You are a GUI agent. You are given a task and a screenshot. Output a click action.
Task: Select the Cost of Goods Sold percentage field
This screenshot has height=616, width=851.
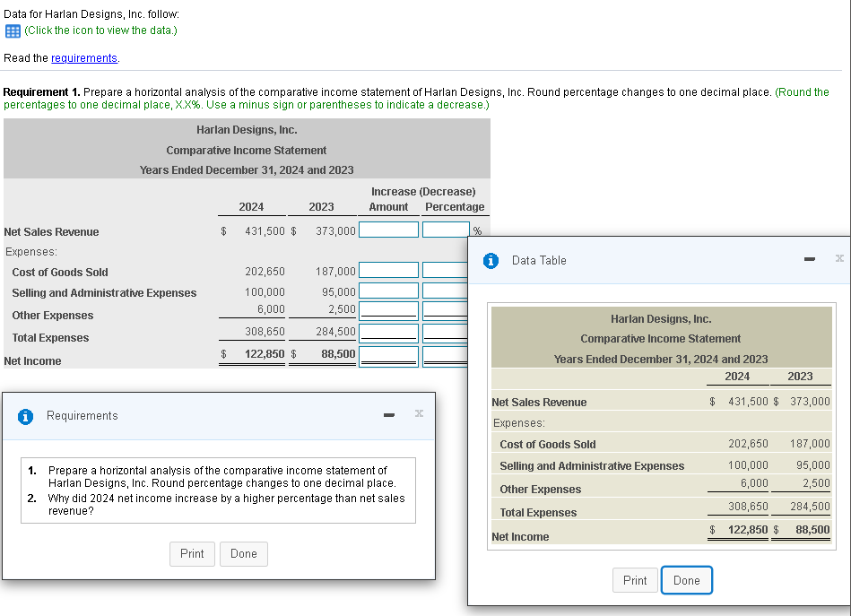tap(445, 270)
